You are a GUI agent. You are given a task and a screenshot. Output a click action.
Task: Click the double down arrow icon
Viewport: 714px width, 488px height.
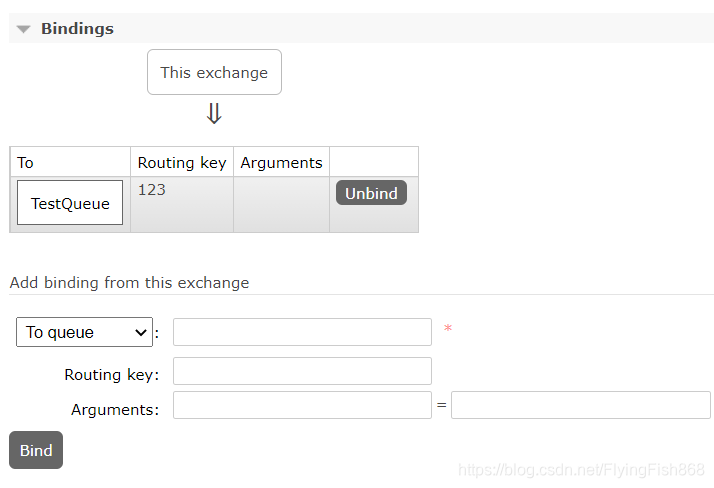pyautogui.click(x=213, y=114)
